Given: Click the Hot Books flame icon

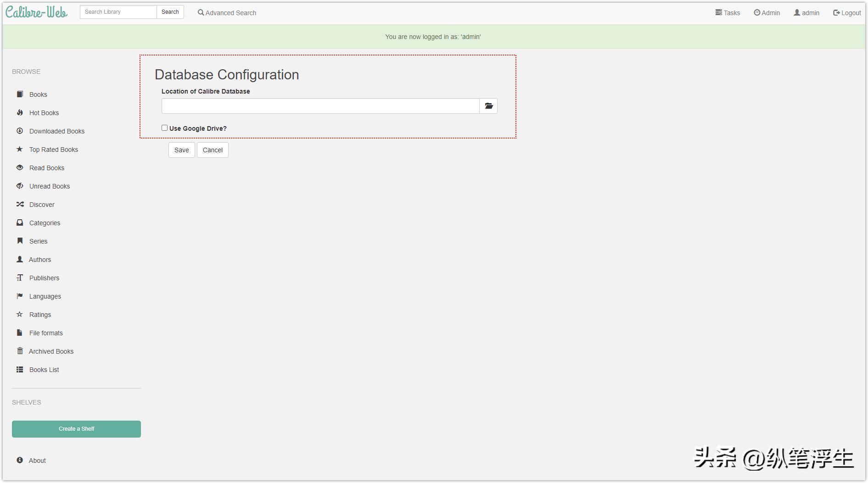Looking at the screenshot, I should [x=20, y=112].
